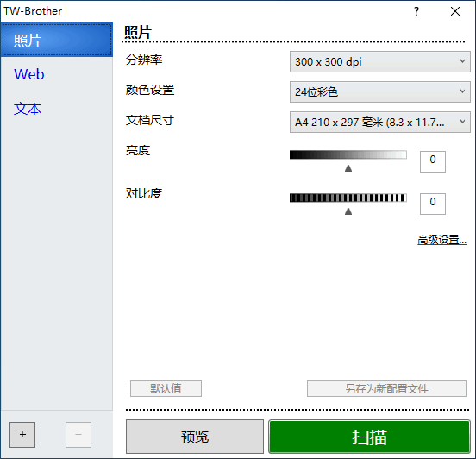Click the contrast value input box

point(433,204)
